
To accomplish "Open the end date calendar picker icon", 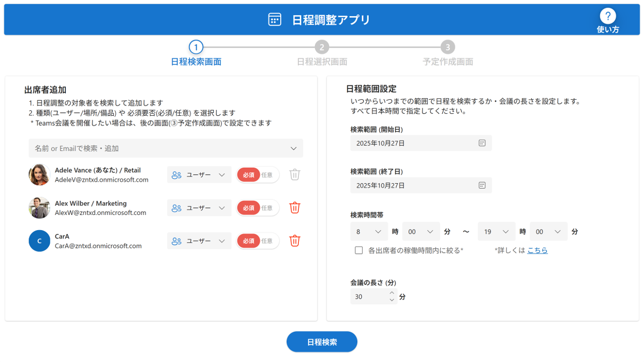I will [481, 185].
